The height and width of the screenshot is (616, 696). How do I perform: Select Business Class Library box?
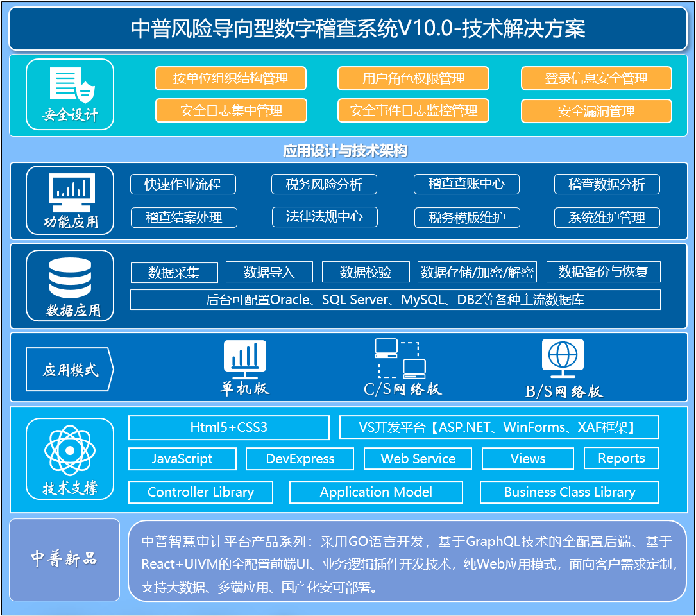point(570,492)
